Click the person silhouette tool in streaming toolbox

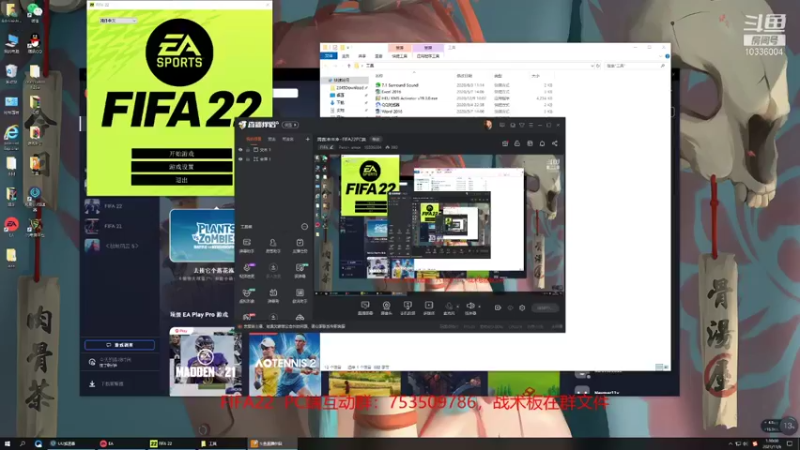point(273,243)
